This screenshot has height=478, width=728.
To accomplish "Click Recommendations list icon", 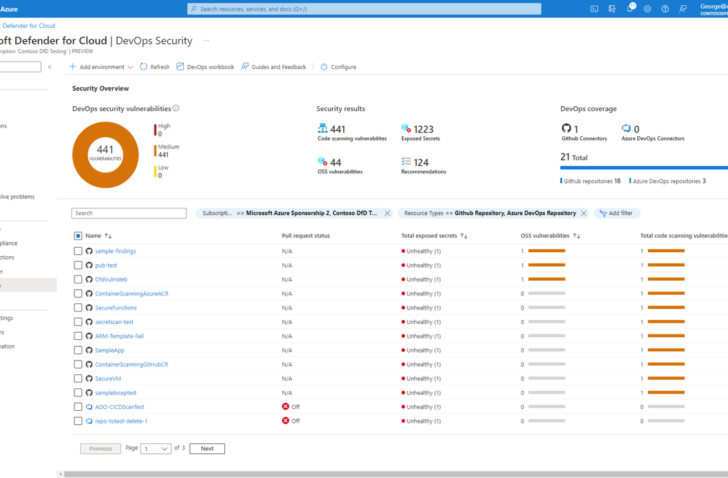I will pyautogui.click(x=406, y=161).
